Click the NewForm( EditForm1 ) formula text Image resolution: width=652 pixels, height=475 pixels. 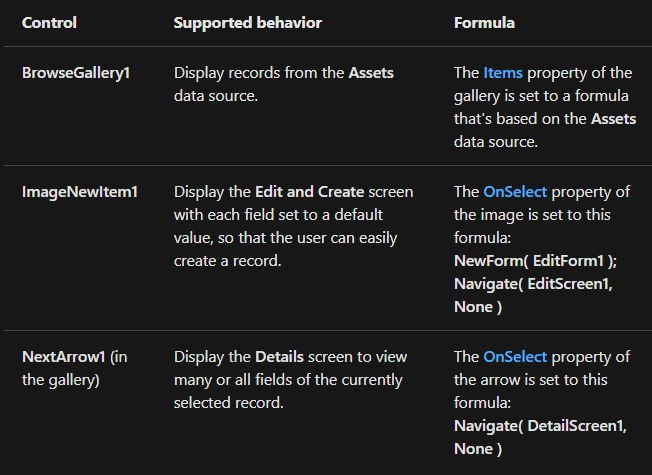[x=535, y=261]
